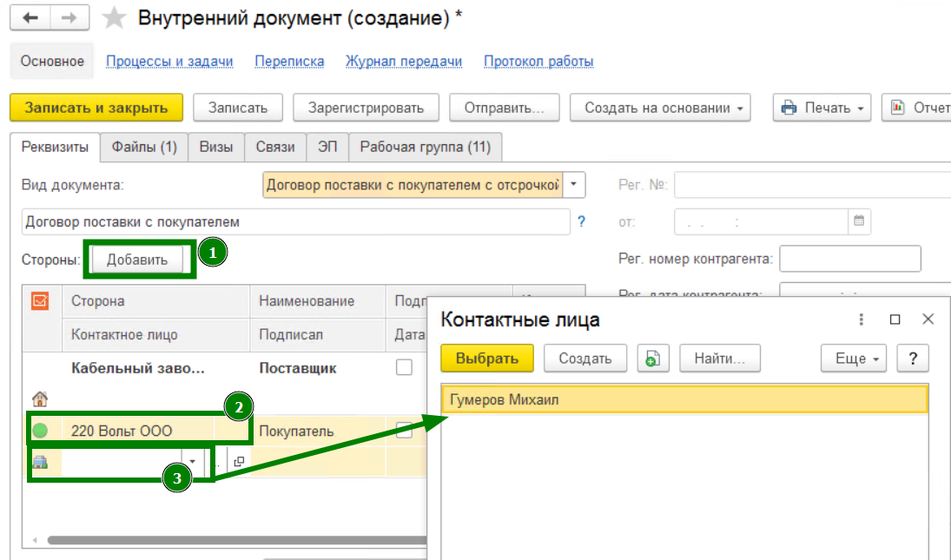
Task: Open Журнал передачи link
Action: (404, 62)
